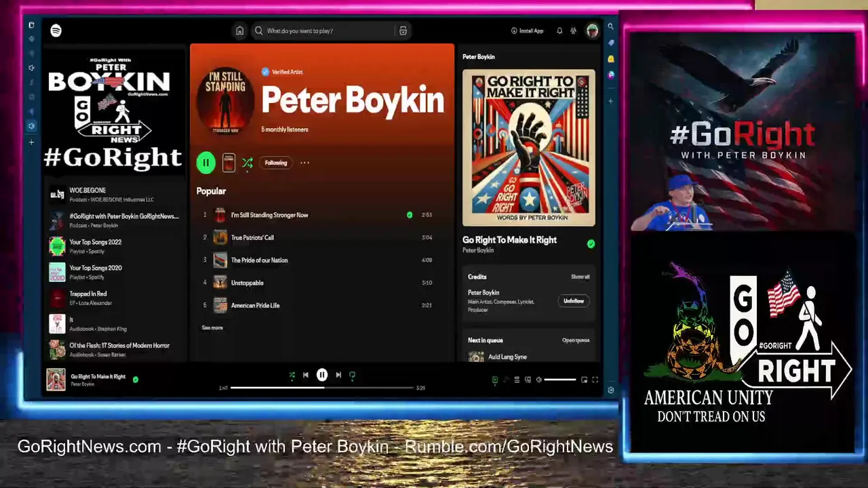Open the user profile avatar menu
Image resolution: width=868 pixels, height=488 pixels.
[x=592, y=30]
